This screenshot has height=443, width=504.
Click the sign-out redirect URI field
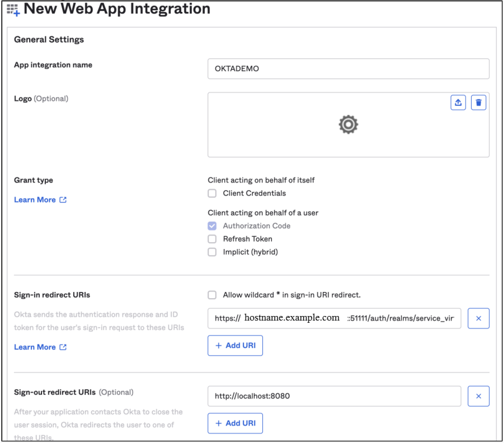tap(334, 396)
